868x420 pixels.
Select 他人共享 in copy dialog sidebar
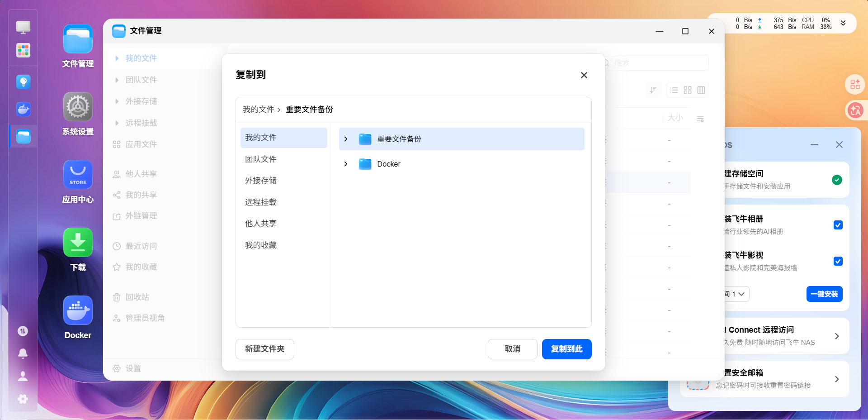coord(284,224)
